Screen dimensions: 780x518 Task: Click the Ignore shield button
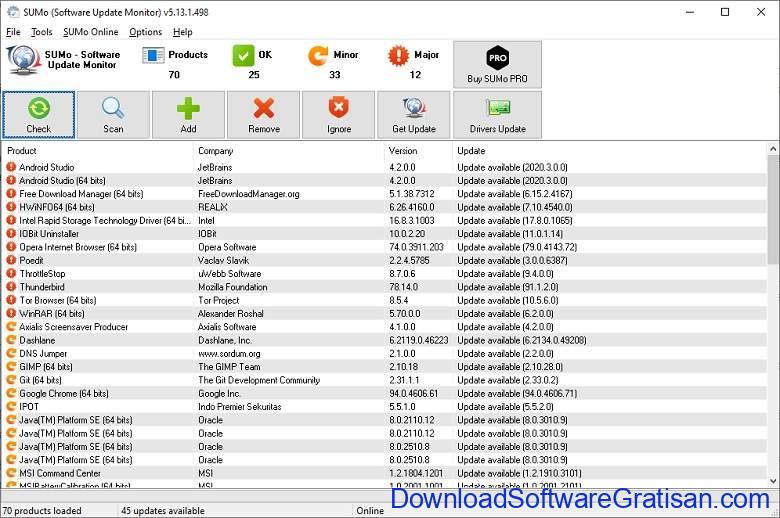pyautogui.click(x=339, y=114)
